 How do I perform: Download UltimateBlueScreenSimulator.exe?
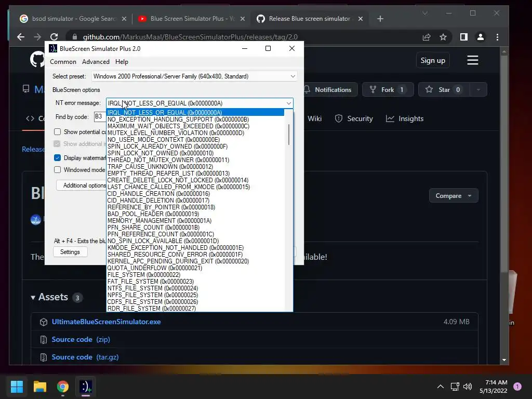[x=106, y=322]
